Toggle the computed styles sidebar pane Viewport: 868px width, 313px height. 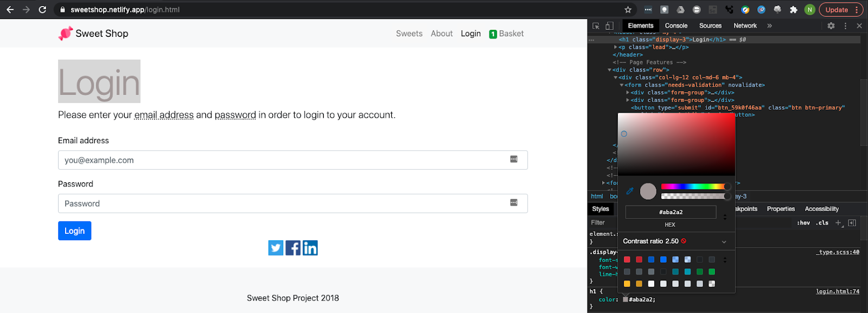pos(852,223)
